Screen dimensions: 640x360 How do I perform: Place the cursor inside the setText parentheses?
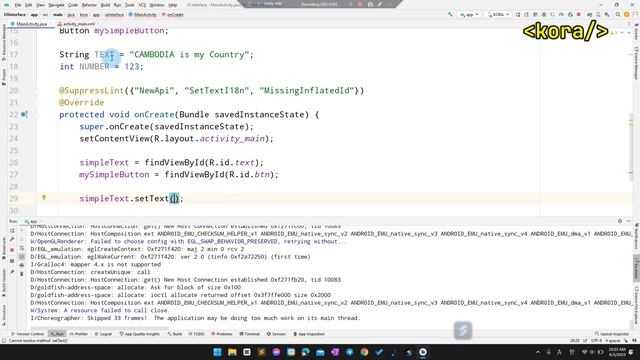click(174, 199)
